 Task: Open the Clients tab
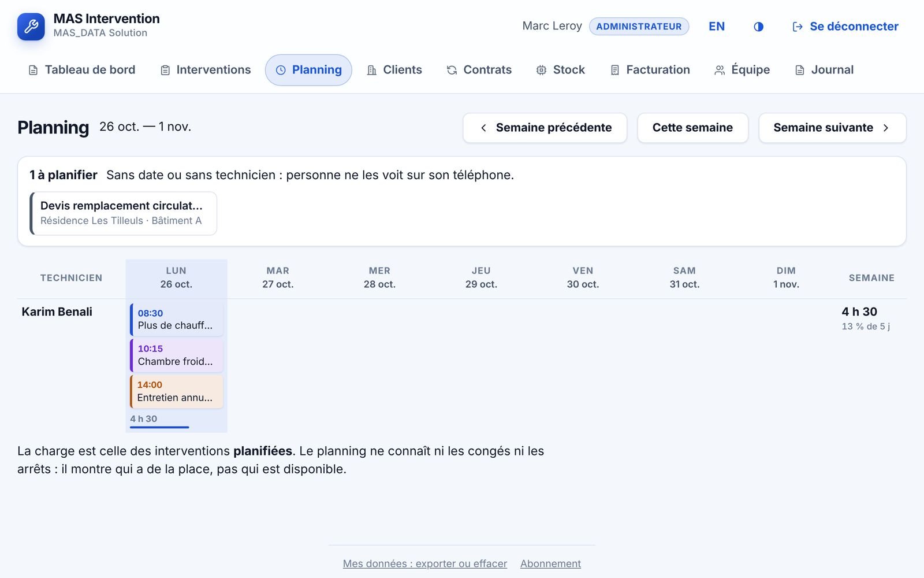(394, 70)
